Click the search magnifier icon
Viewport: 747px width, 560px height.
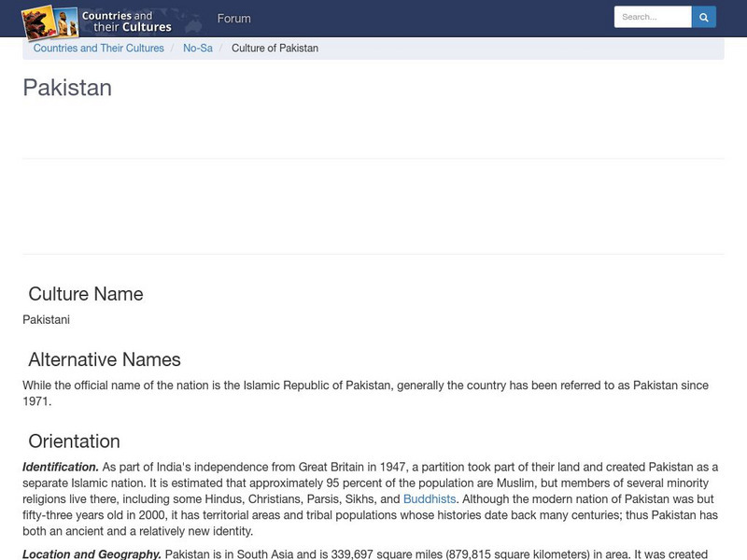pyautogui.click(x=703, y=16)
